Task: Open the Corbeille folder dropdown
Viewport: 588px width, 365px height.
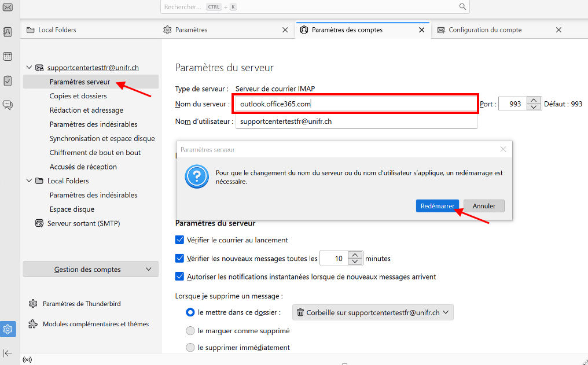Action: tap(373, 312)
